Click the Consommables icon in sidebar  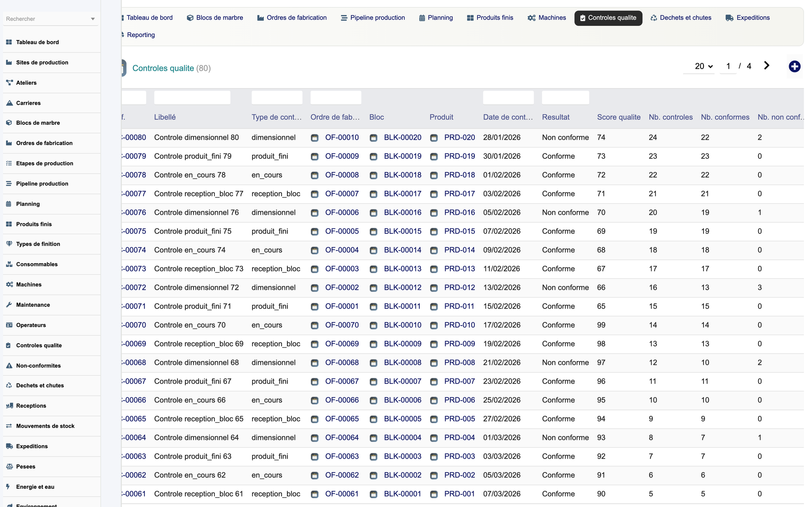9,264
